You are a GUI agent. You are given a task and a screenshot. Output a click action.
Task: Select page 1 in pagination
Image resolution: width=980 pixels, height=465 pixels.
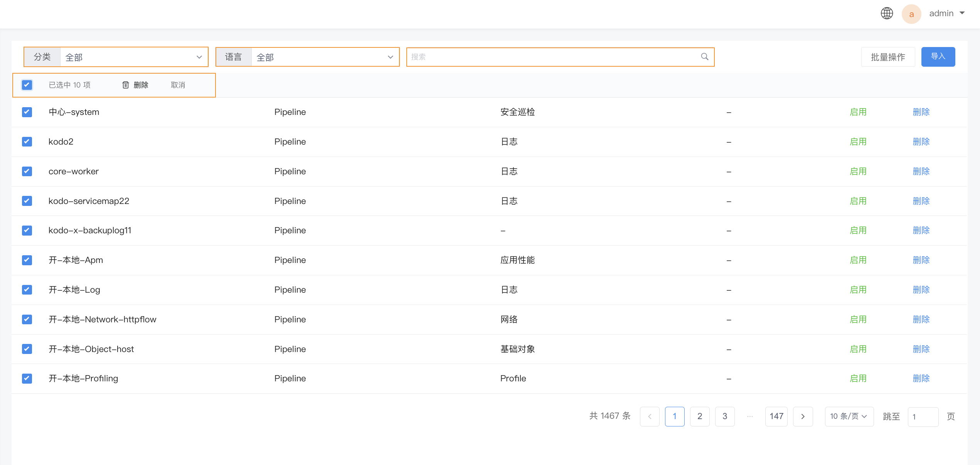click(675, 416)
